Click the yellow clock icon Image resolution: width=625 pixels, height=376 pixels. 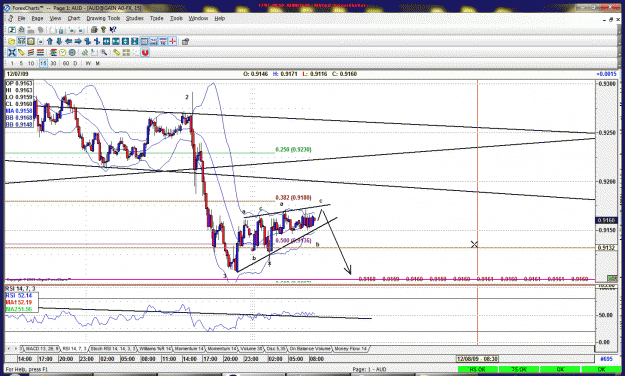pyautogui.click(x=63, y=52)
